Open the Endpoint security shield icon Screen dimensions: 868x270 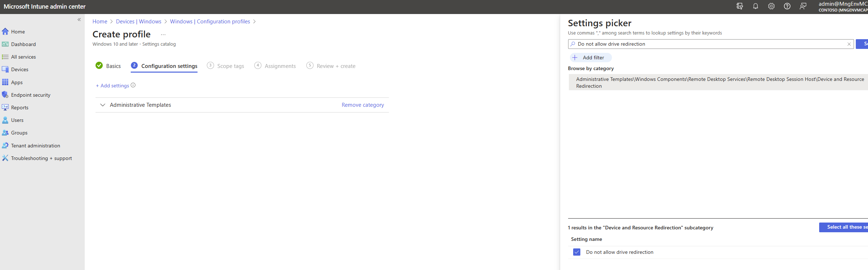click(x=5, y=95)
